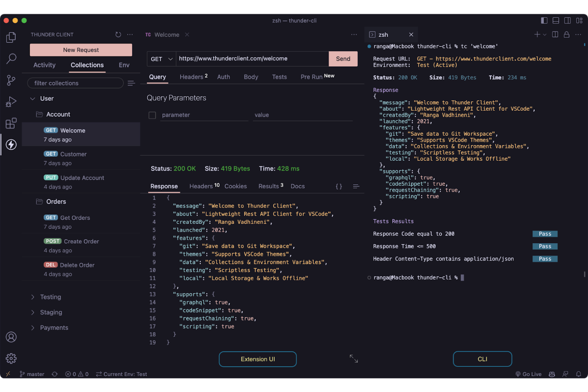Click the response format braces icon
588x392 pixels.
[x=339, y=186]
